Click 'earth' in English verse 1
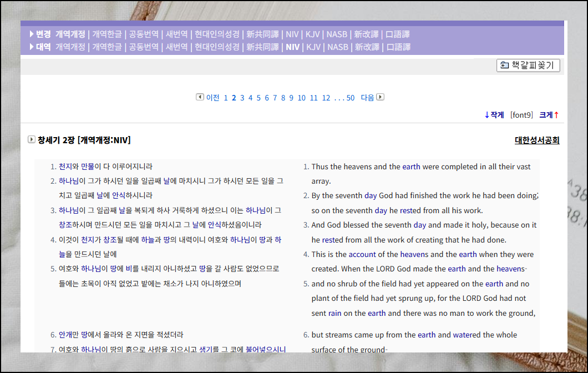Image resolution: width=588 pixels, height=373 pixels. 411,167
